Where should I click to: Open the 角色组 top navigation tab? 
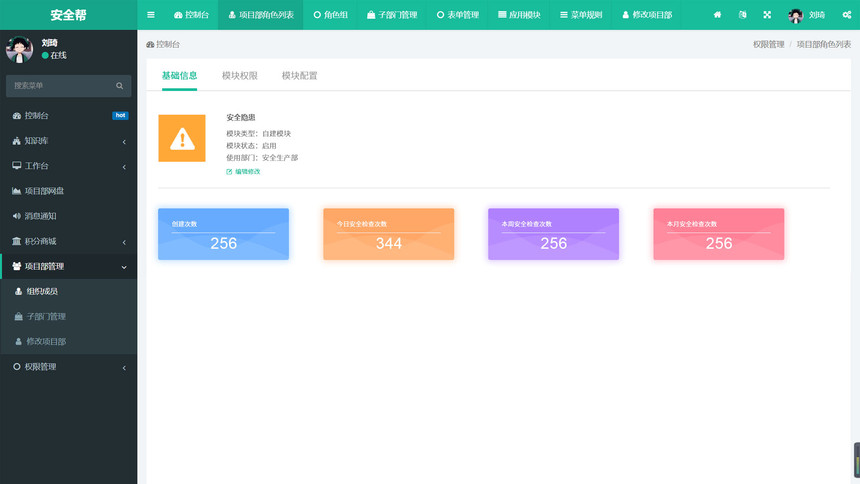[x=331, y=15]
